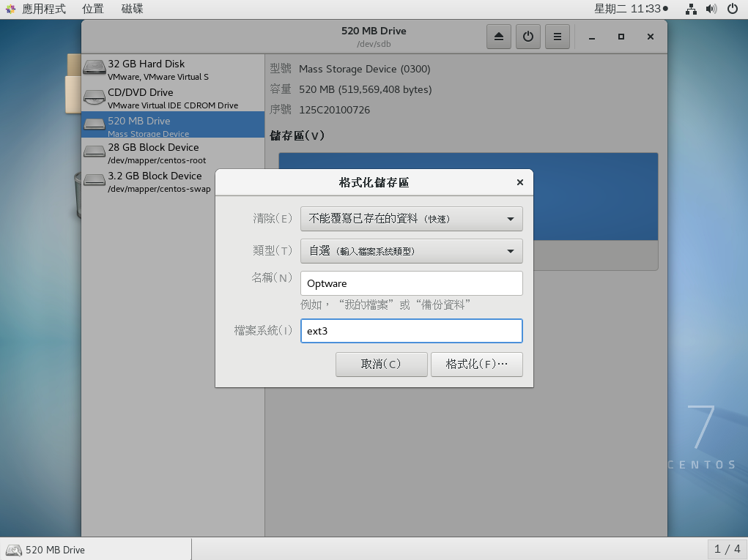This screenshot has height=560, width=748.
Task: Expand the 類型 filesystem type dropdown
Action: (x=411, y=251)
